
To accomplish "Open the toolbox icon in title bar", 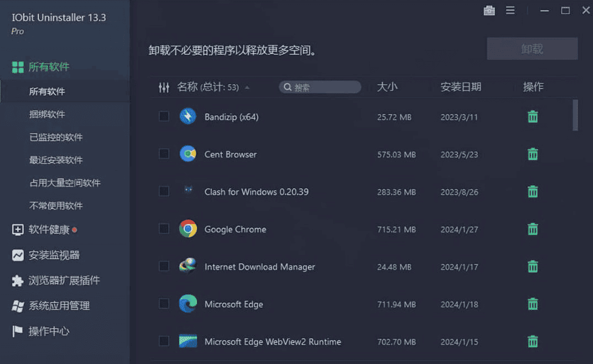I will coord(489,11).
